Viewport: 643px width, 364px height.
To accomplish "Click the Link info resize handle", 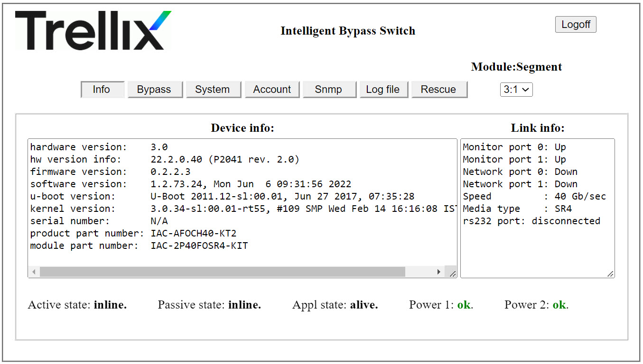I will pos(610,273).
